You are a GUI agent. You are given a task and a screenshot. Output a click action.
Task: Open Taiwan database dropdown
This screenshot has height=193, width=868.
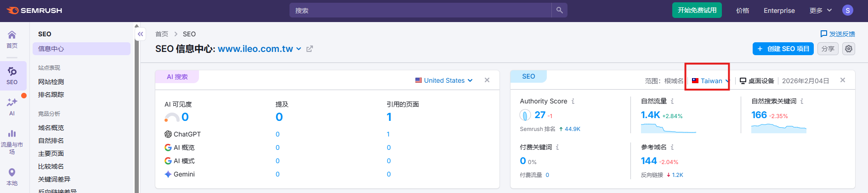coord(711,81)
